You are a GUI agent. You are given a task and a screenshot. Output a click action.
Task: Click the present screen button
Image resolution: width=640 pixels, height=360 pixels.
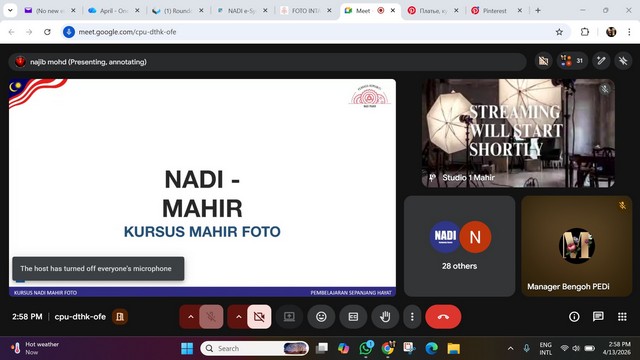(289, 317)
